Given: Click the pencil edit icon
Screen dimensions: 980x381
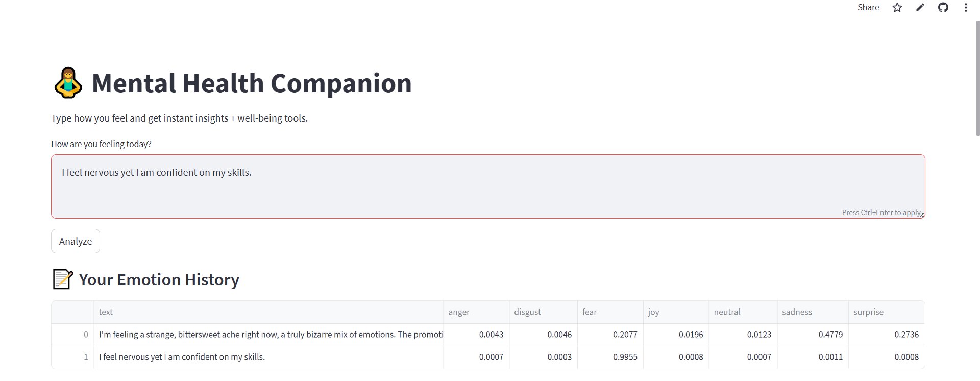Looking at the screenshot, I should pyautogui.click(x=920, y=8).
